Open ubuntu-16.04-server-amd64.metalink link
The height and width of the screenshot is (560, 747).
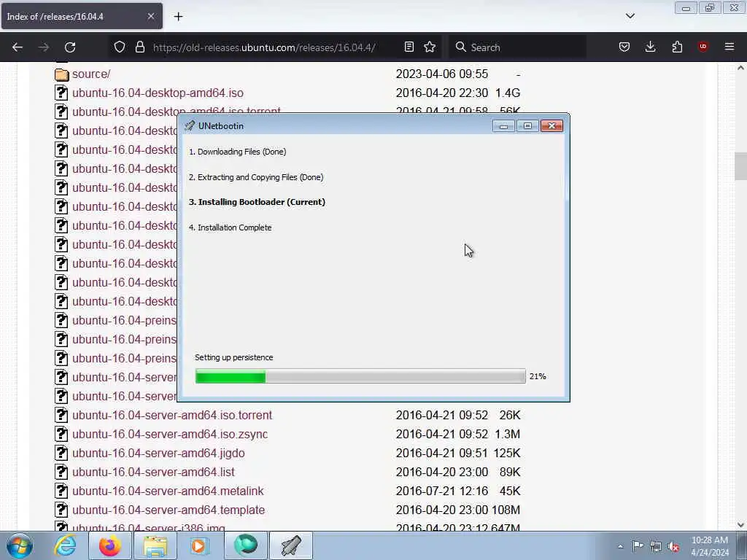168,491
